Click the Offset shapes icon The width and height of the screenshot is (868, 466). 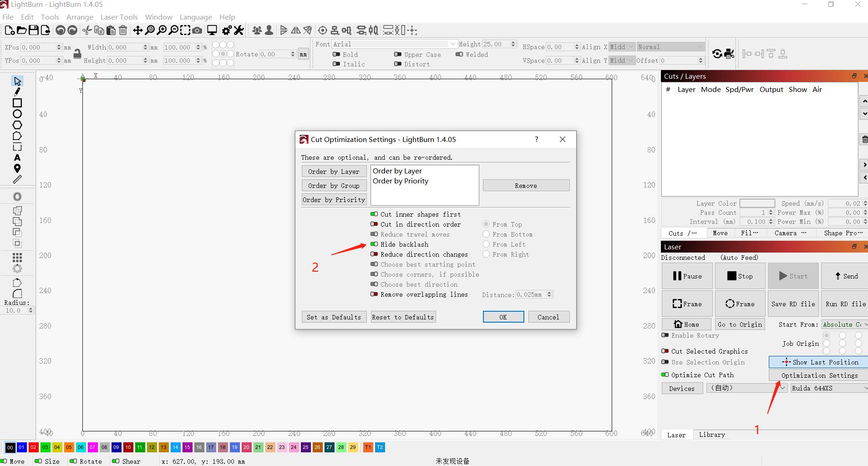(17, 197)
